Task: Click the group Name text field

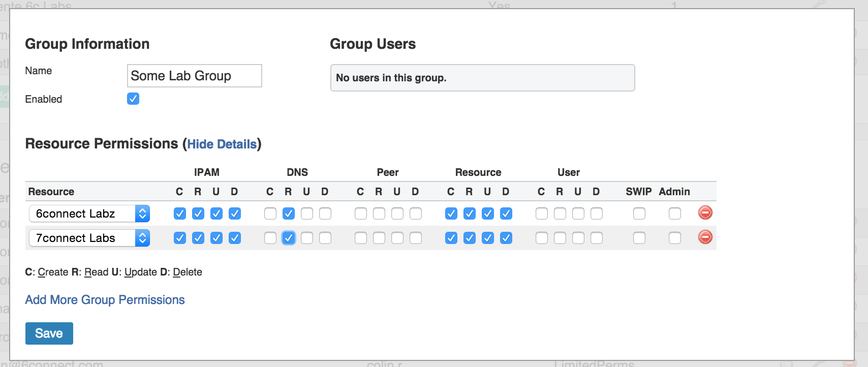Action: click(194, 76)
